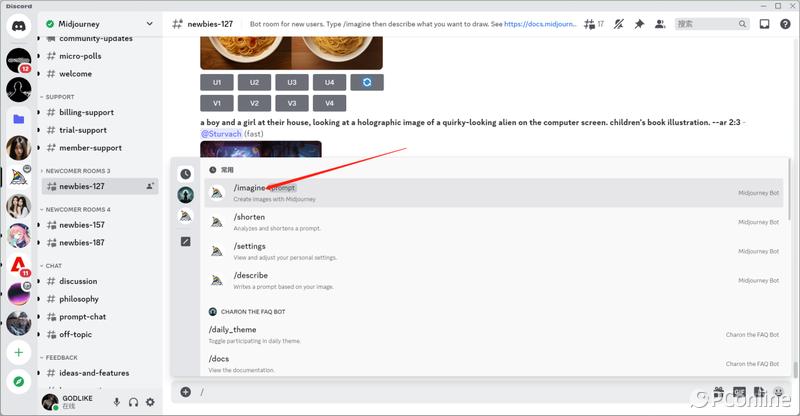The image size is (800, 416).
Task: Open GODLIKE user avatar status
Action: click(x=50, y=402)
